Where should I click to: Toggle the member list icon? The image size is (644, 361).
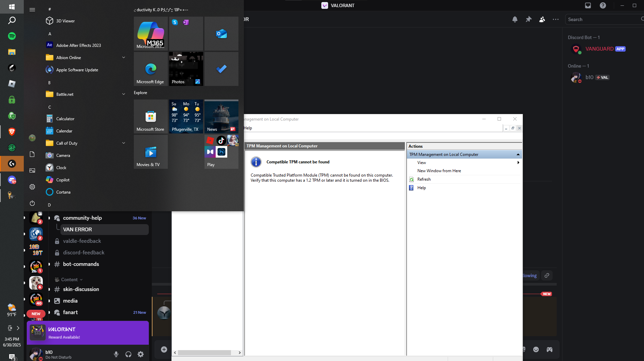coord(542,19)
